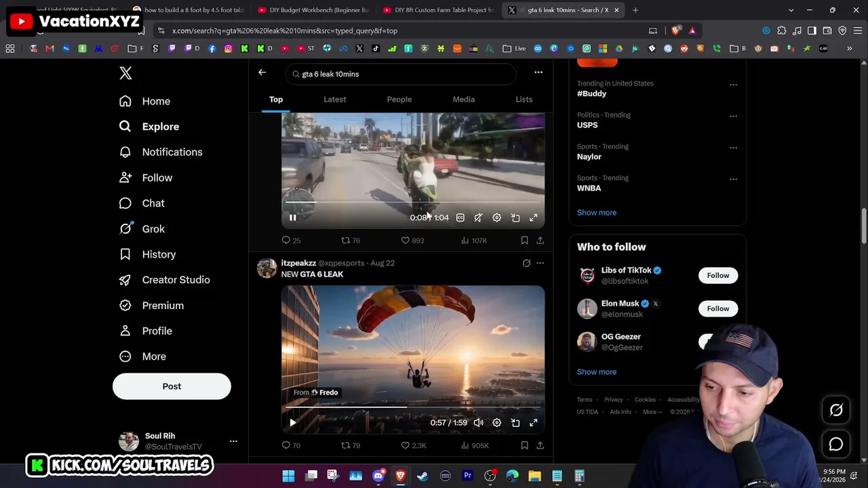Viewport: 868px width, 488px height.
Task: Share the itzpeakzz post
Action: pyautogui.click(x=540, y=445)
